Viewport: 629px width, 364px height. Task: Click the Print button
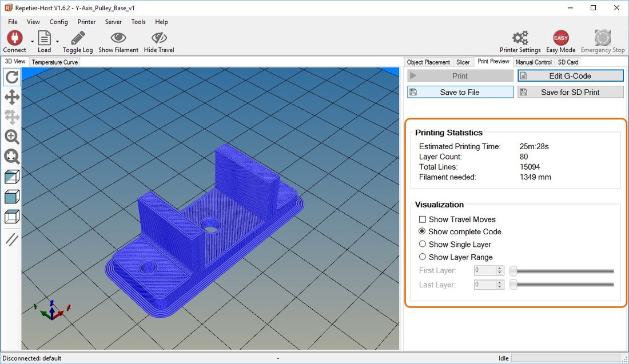(460, 76)
